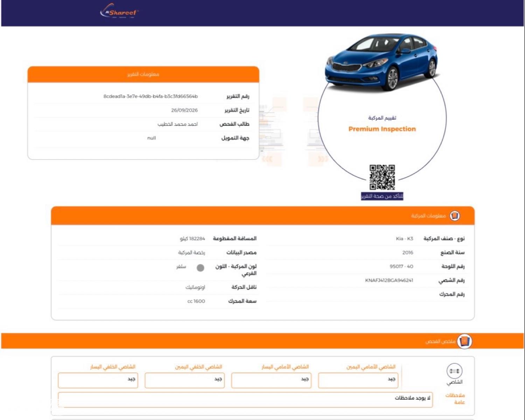Click the 'Premium Inspection' title

tap(382, 129)
